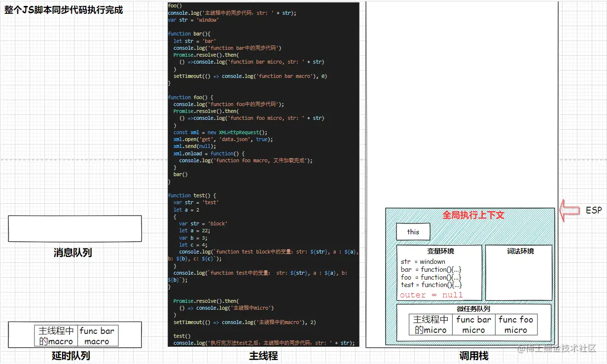
Task: Click the 延时队列 label
Action: (71, 356)
